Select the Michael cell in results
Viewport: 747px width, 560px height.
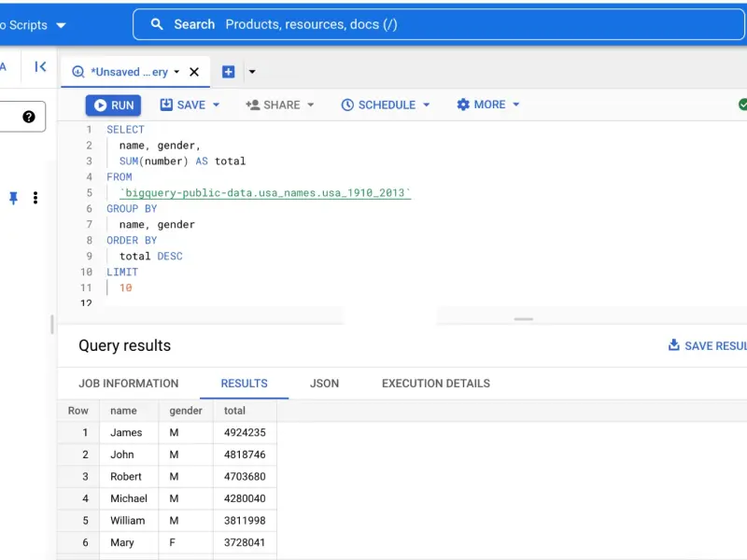129,498
